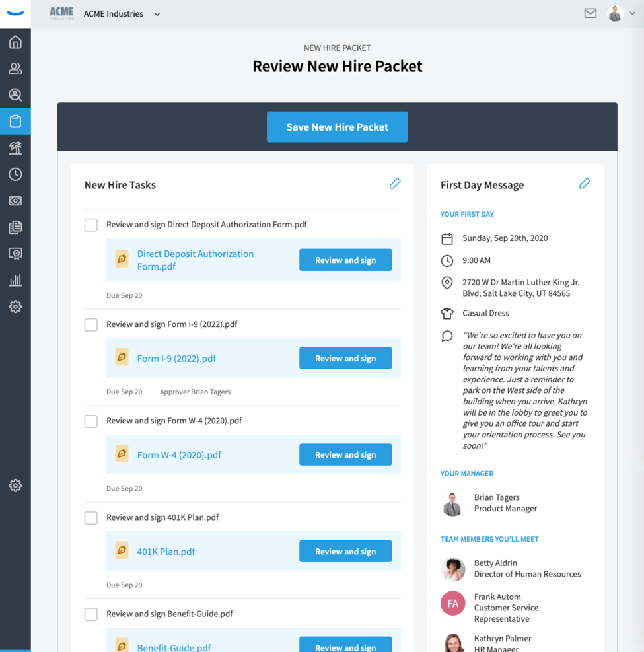Open the People directory sidebar icon
This screenshot has width=644, height=652.
[x=15, y=69]
